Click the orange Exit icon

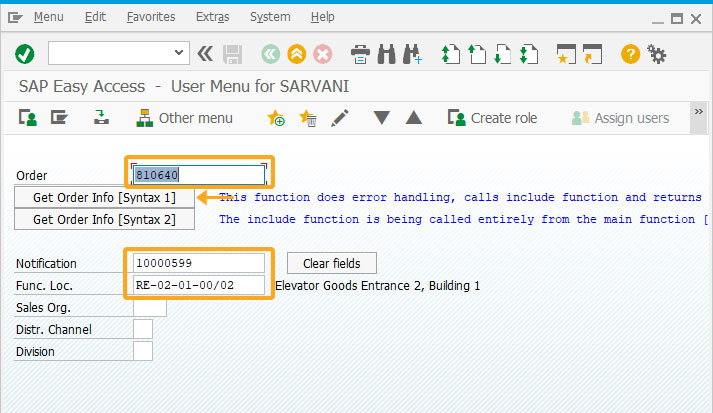click(x=296, y=55)
